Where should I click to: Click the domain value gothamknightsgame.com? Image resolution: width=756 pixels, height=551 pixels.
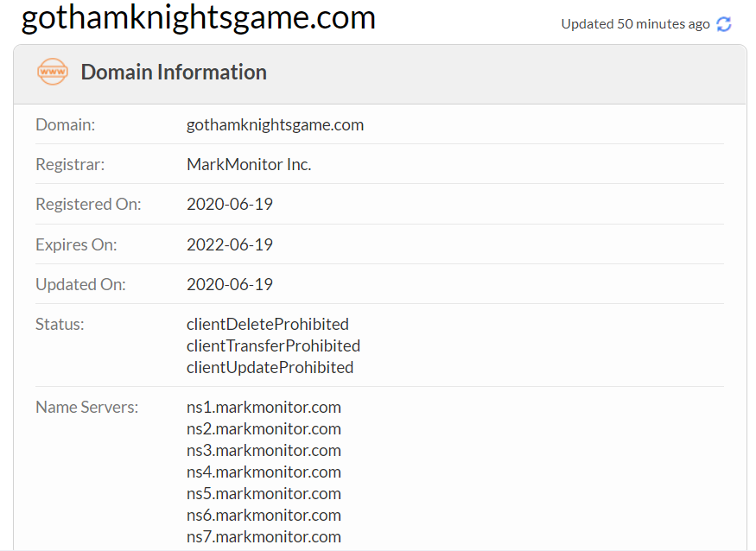click(x=275, y=124)
